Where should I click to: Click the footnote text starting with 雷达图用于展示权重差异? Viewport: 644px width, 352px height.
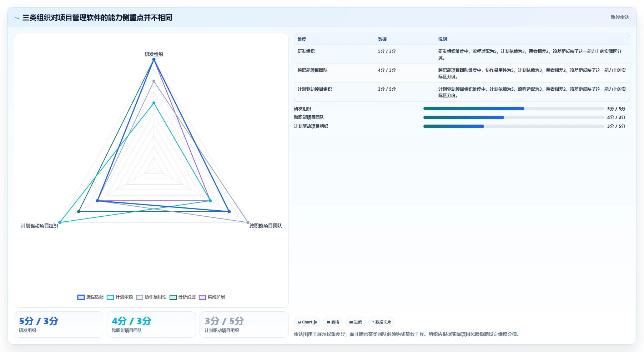pyautogui.click(x=407, y=334)
